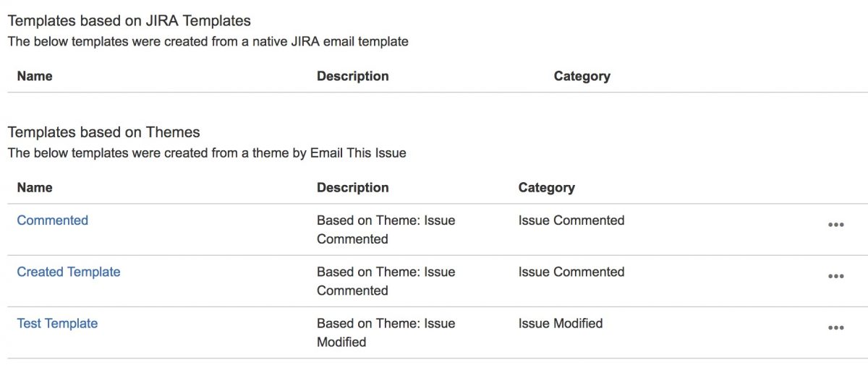Open the Commented template

pos(53,220)
